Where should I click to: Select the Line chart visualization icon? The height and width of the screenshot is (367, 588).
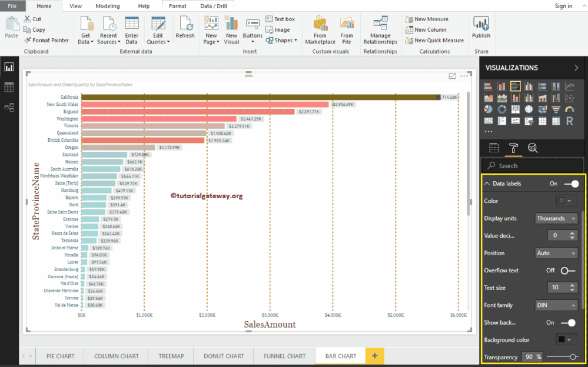[569, 86]
